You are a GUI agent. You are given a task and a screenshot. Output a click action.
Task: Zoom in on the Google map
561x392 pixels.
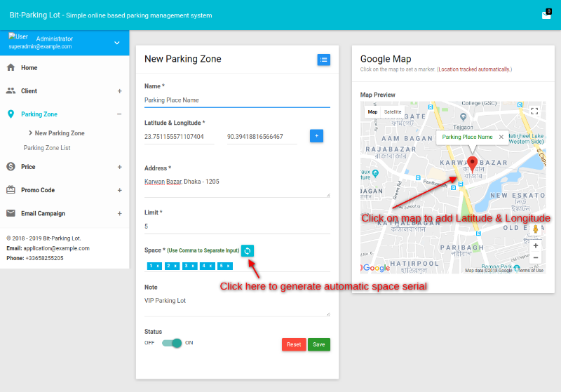coord(536,245)
